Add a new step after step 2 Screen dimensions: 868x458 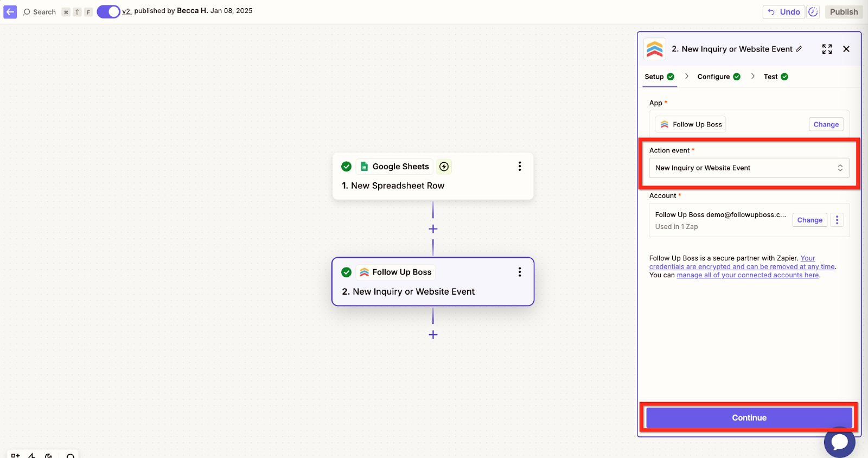(433, 335)
